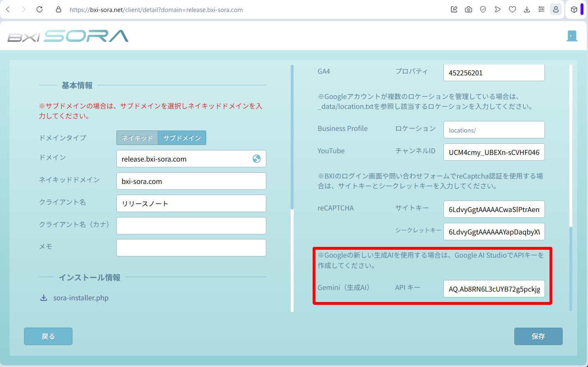Click the browser forward arrow
The width and height of the screenshot is (588, 367).
[x=24, y=10]
